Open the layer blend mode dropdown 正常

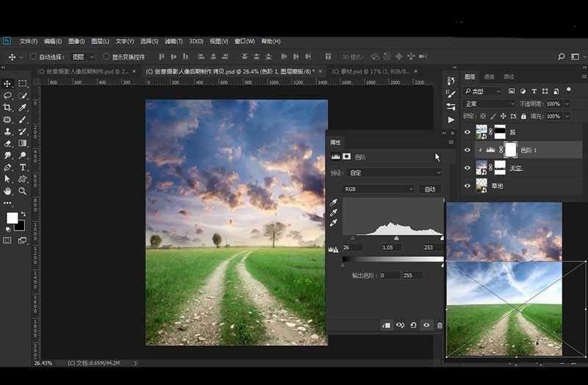click(x=490, y=104)
